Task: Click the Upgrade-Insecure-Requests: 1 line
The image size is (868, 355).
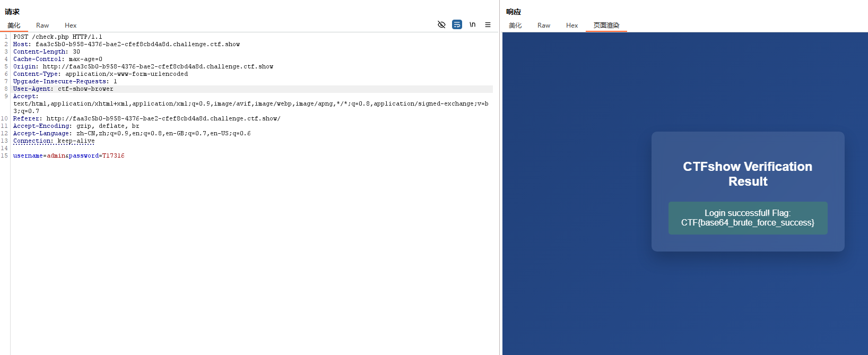Action: (x=65, y=82)
